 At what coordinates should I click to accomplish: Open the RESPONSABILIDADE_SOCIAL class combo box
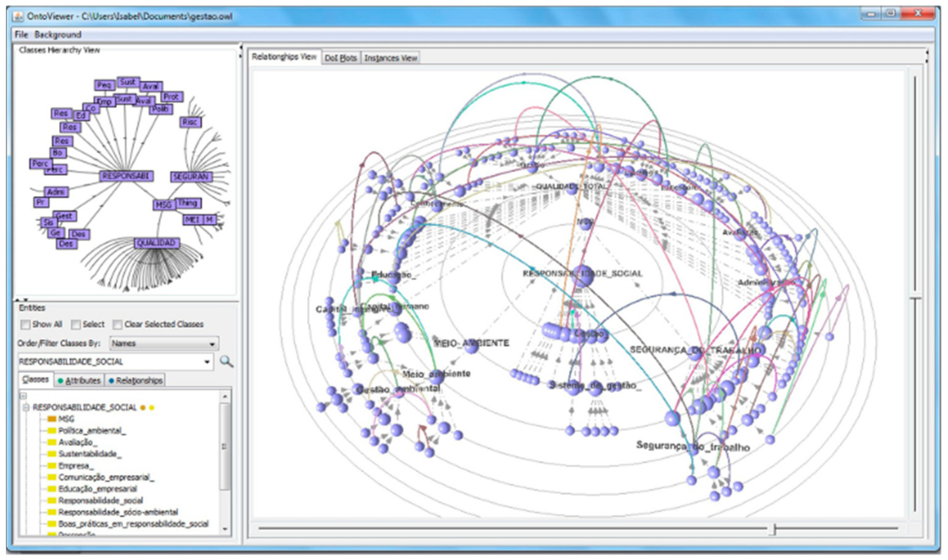pyautogui.click(x=207, y=362)
